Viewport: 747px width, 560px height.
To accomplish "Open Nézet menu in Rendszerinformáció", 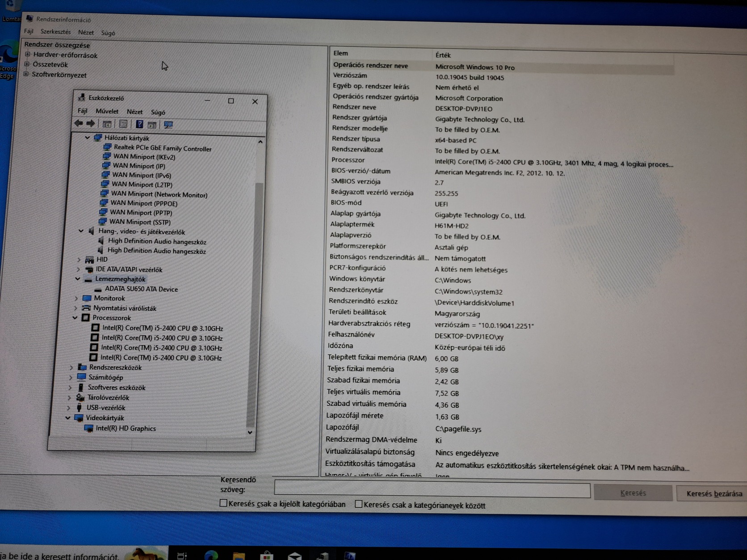I will (86, 32).
